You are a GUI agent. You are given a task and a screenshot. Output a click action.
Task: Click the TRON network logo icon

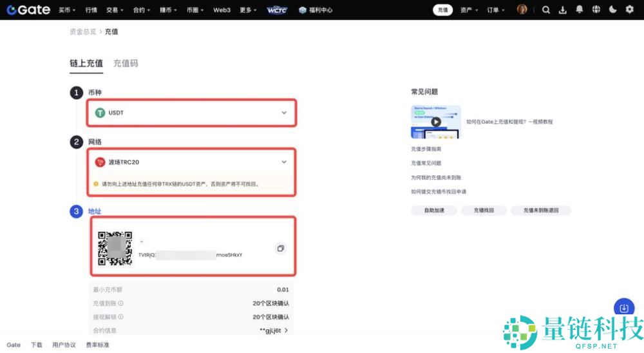point(100,162)
